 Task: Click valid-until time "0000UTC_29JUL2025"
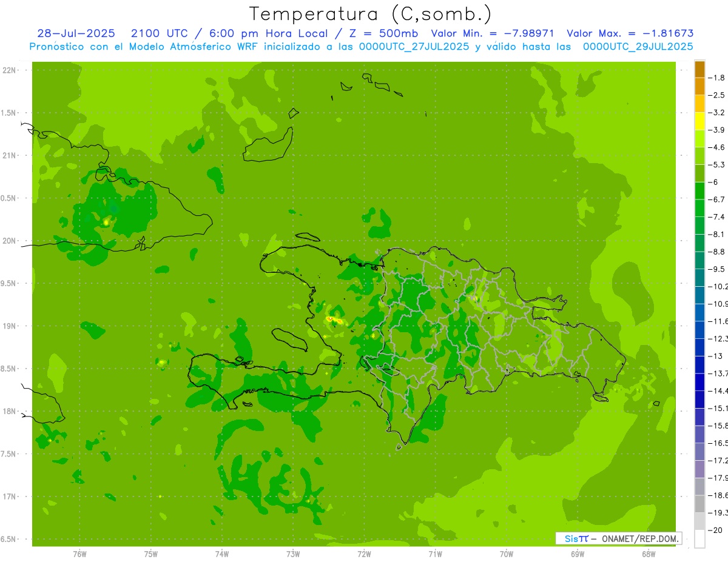pos(638,46)
